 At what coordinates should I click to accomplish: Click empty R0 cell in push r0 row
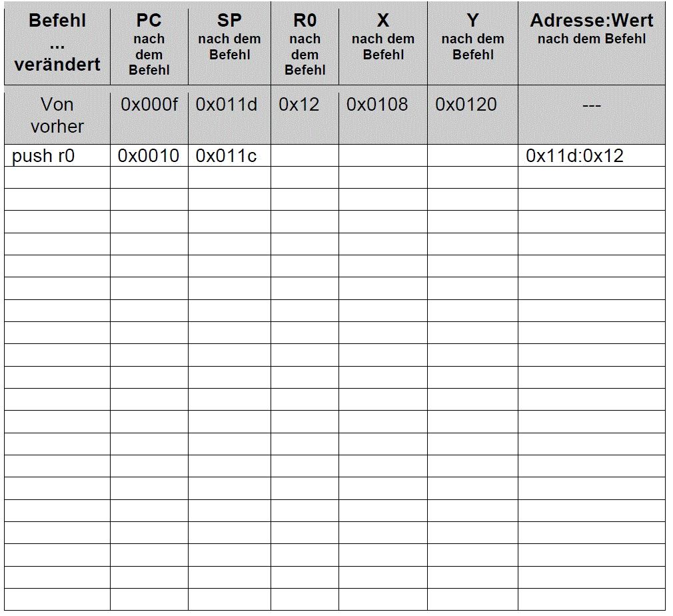coord(305,156)
